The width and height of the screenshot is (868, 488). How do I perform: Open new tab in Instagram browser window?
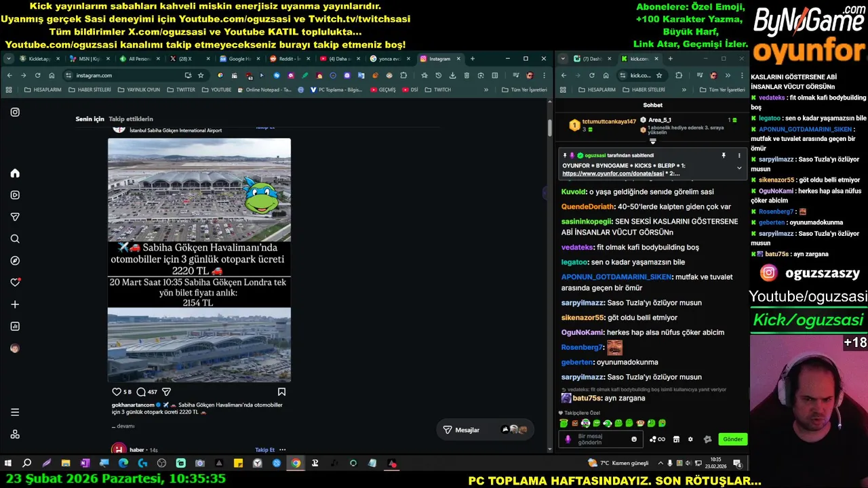click(473, 59)
